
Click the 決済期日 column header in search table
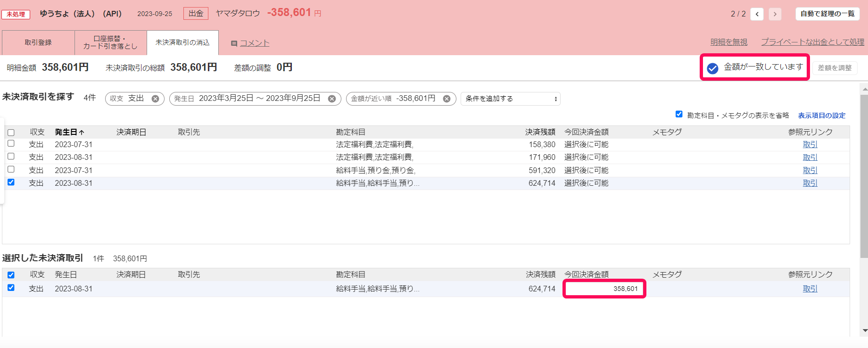(x=131, y=132)
